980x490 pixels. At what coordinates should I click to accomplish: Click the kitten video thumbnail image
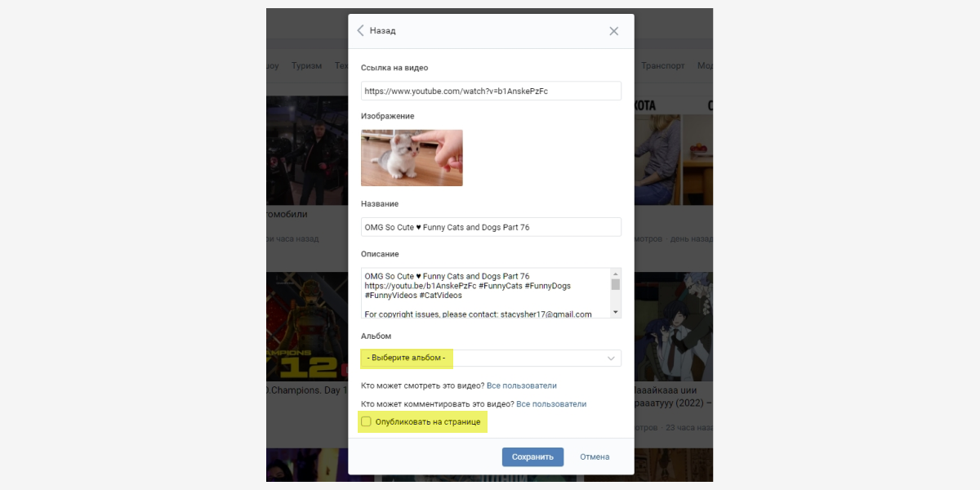tap(412, 158)
